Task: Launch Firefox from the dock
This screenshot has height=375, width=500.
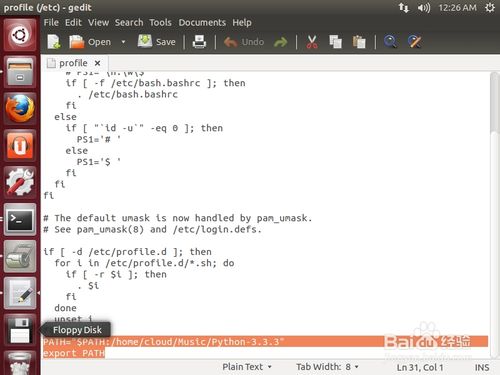Action: [x=20, y=108]
